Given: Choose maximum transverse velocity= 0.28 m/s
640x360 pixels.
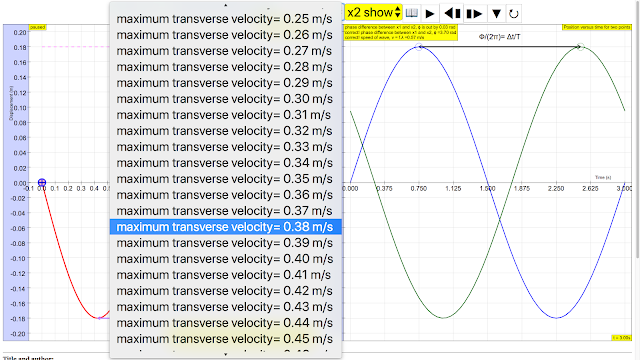Looking at the screenshot, I should (225, 67).
